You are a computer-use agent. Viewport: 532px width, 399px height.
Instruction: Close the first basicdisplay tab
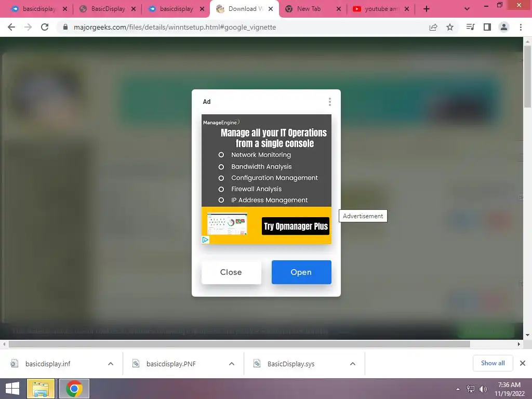pos(65,9)
